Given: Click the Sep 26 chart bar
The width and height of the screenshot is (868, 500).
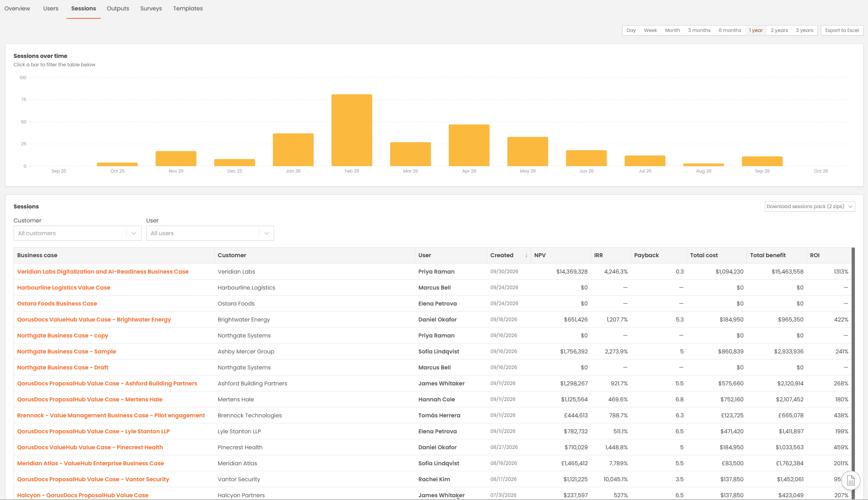Looking at the screenshot, I should click(x=762, y=161).
